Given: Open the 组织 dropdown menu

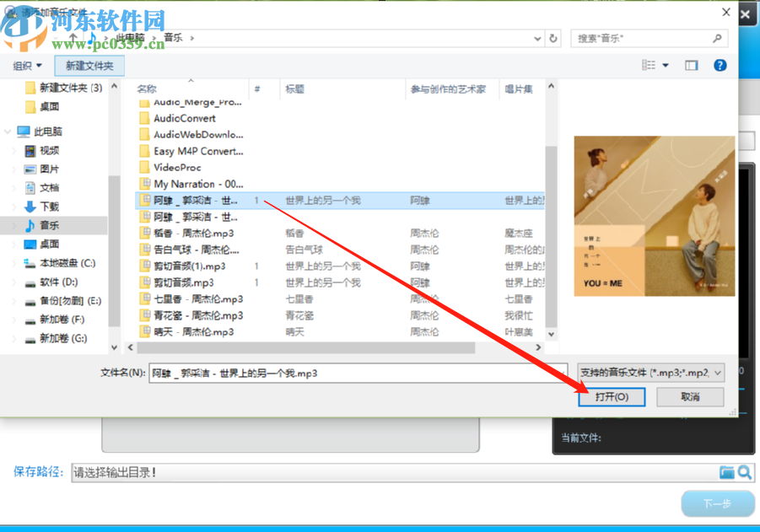Looking at the screenshot, I should [27, 65].
